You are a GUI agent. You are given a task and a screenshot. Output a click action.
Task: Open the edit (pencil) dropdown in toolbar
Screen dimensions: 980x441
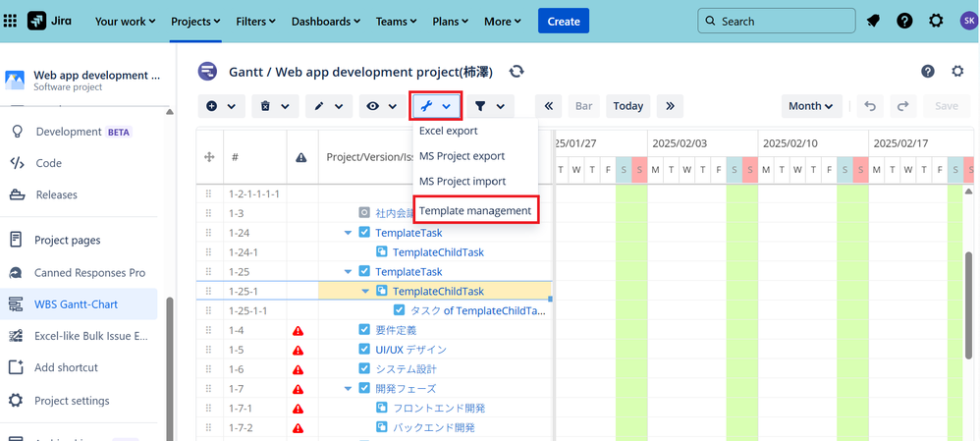coord(329,106)
